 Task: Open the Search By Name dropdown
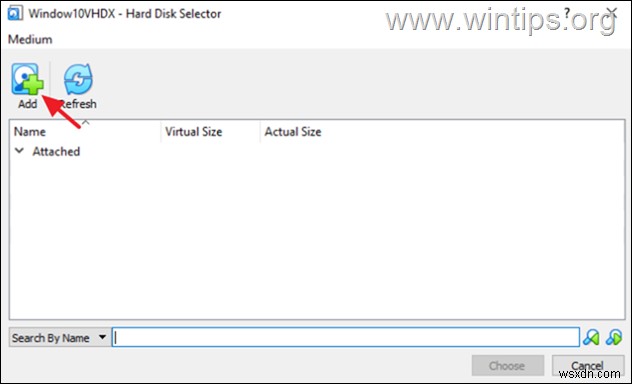click(x=60, y=337)
